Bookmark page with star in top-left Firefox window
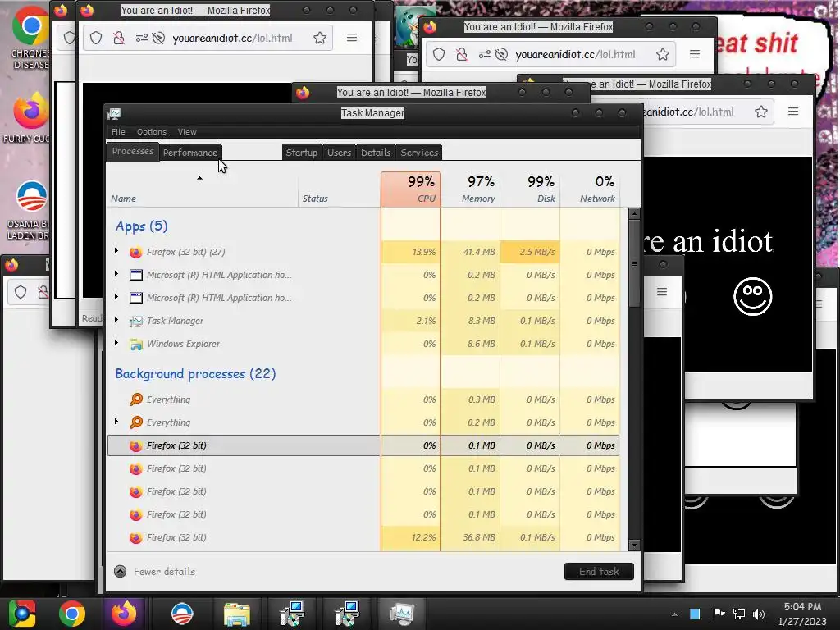 coord(320,38)
